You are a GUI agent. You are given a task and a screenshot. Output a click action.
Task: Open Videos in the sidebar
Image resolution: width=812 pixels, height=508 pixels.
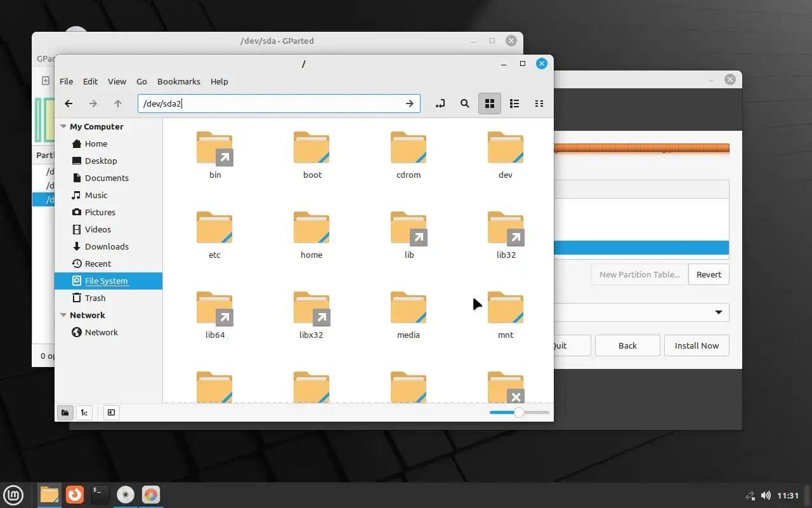108,229
